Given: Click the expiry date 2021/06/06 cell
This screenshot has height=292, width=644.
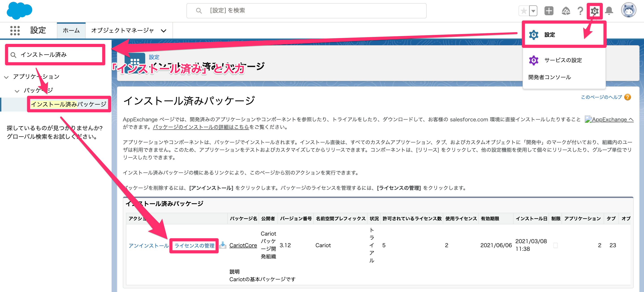Looking at the screenshot, I should 496,245.
